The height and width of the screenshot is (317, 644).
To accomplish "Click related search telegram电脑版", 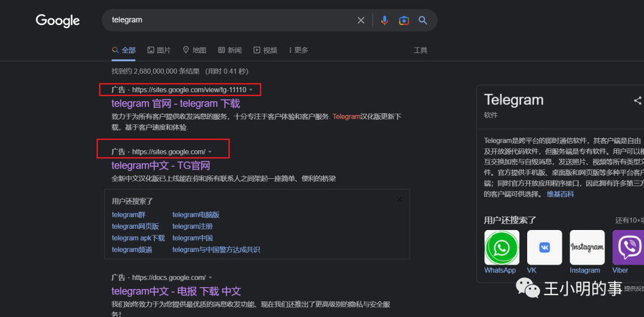I will click(196, 215).
